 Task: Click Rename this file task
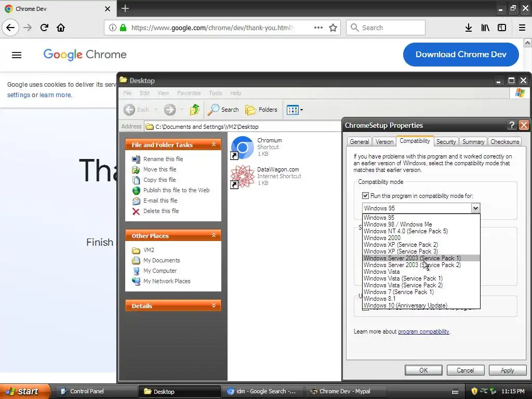click(x=163, y=159)
